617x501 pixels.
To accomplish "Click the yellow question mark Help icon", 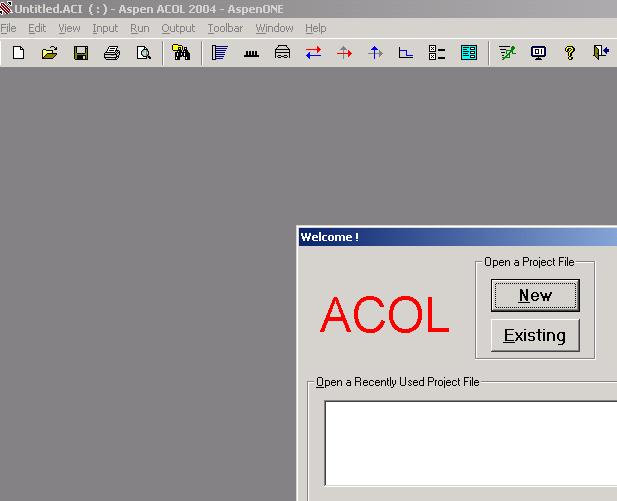I will pos(570,52).
